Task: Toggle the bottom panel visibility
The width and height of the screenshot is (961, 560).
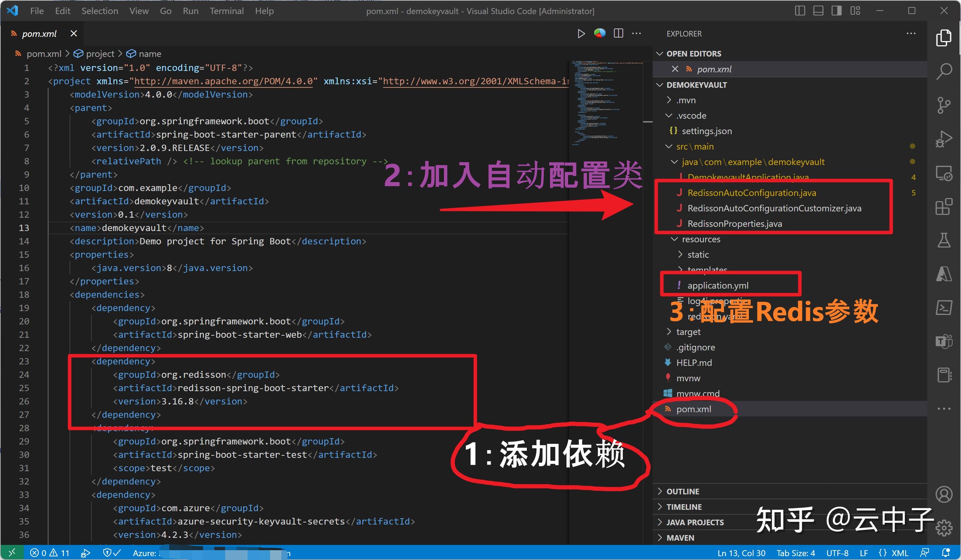Action: 818,11
